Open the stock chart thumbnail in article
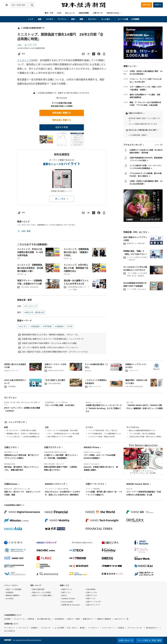 pos(62,140)
